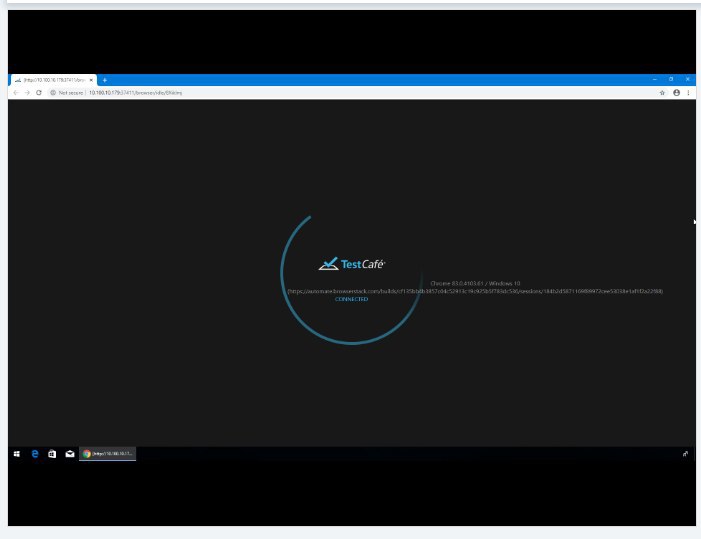
Task: Open Microsoft Store from the taskbar
Action: (52, 454)
